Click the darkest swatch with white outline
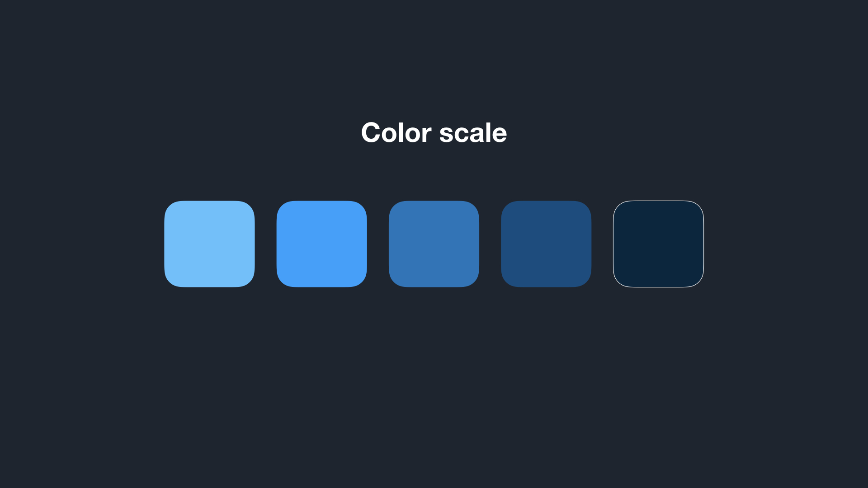This screenshot has height=488, width=868. click(658, 244)
